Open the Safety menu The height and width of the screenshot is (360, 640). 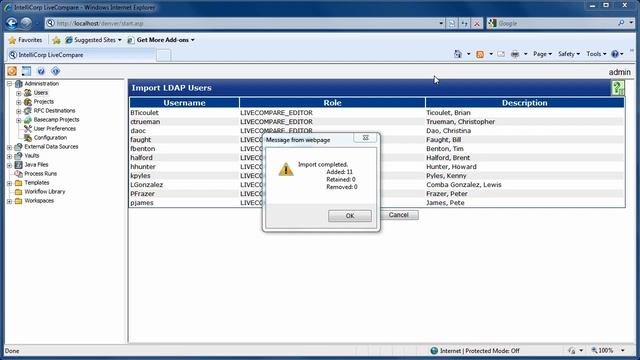pyautogui.click(x=569, y=54)
